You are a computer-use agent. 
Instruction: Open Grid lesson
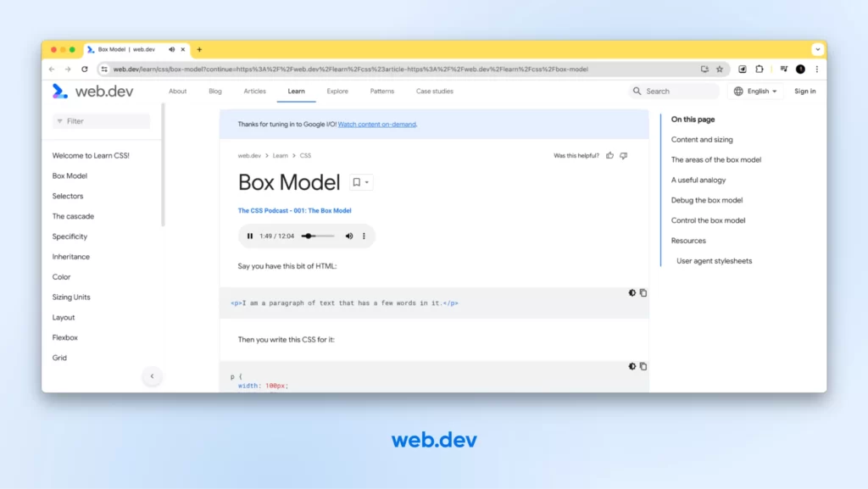59,358
